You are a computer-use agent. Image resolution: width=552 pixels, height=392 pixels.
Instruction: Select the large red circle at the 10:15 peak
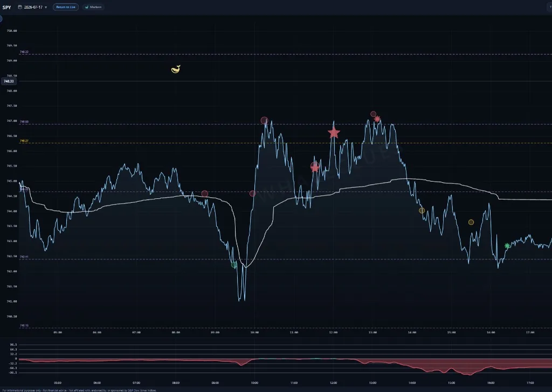[x=264, y=120]
